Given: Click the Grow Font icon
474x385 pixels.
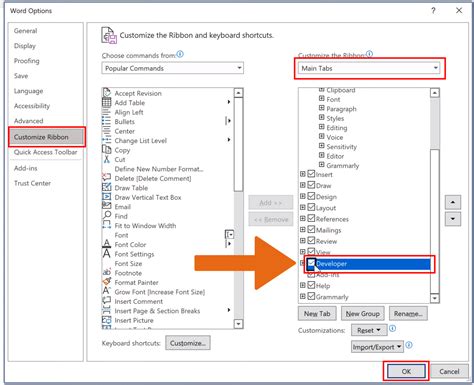Looking at the screenshot, I should pos(106,291).
